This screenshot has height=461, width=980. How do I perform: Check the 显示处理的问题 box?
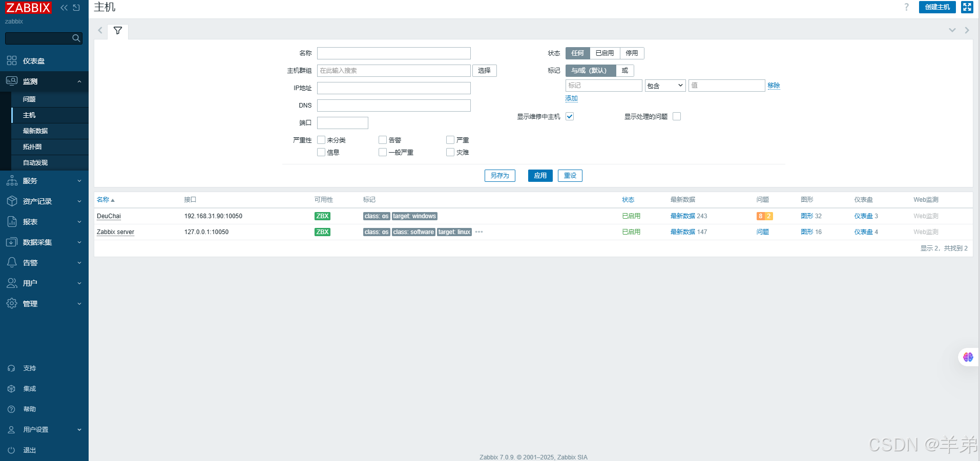[x=677, y=116]
